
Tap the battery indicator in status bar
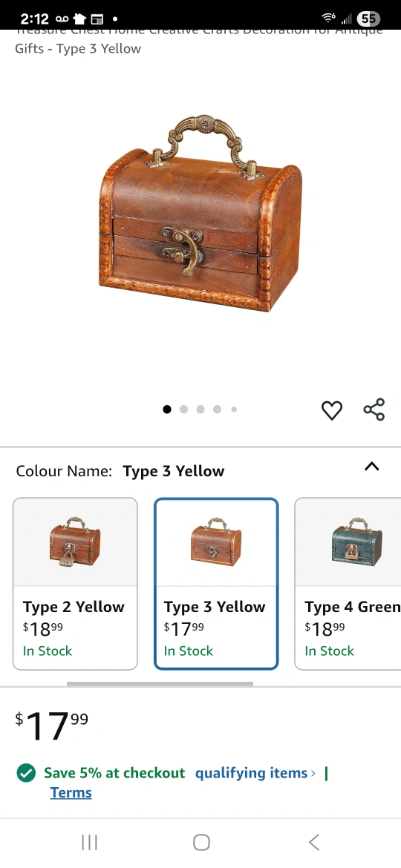(368, 19)
